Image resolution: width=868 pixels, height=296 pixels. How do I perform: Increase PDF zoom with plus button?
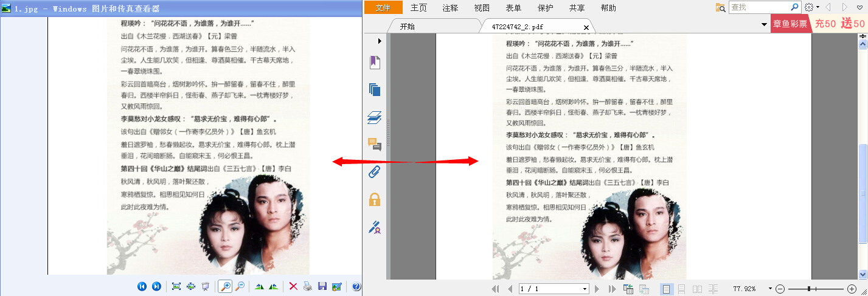pos(851,289)
